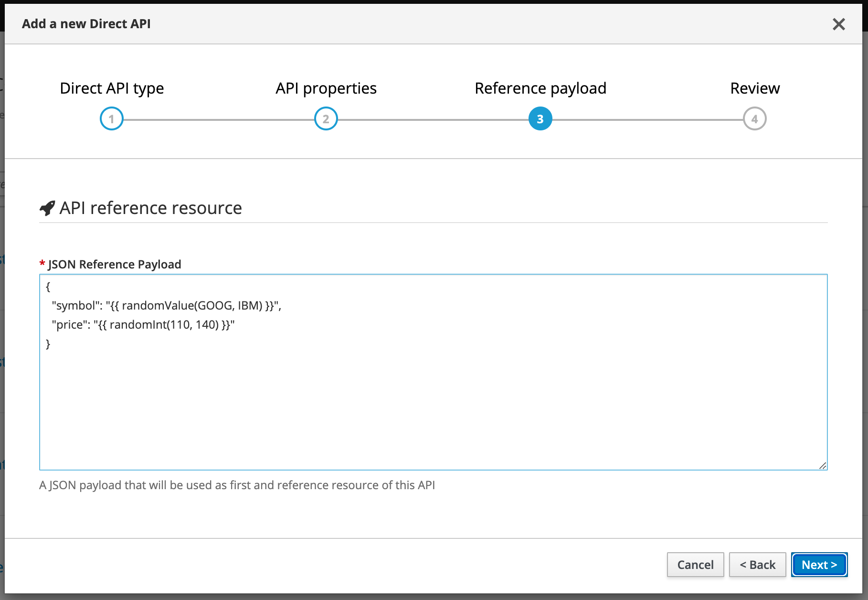Click the API reference resource heading

tap(150, 208)
